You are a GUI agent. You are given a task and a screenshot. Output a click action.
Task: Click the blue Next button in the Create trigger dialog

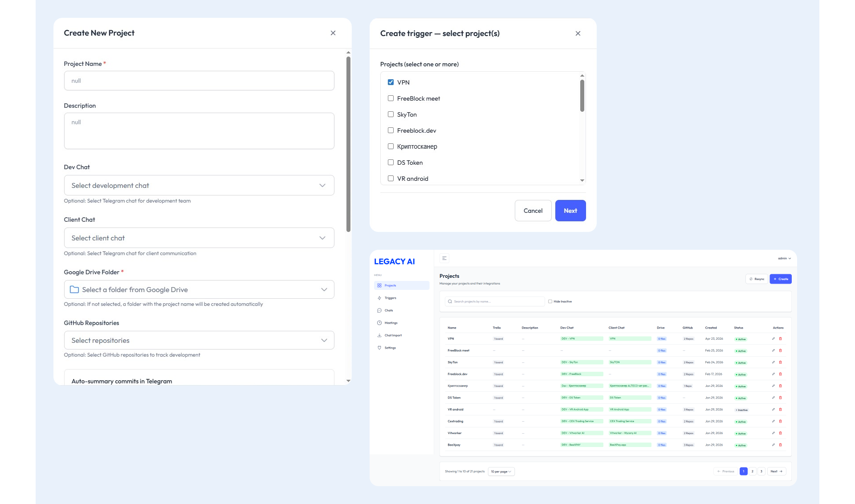click(x=570, y=211)
